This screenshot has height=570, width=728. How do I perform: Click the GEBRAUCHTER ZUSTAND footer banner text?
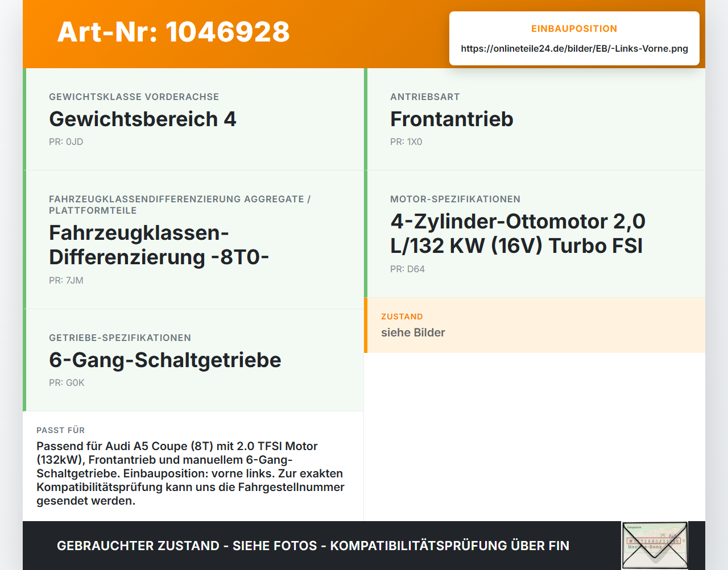pyautogui.click(x=313, y=546)
